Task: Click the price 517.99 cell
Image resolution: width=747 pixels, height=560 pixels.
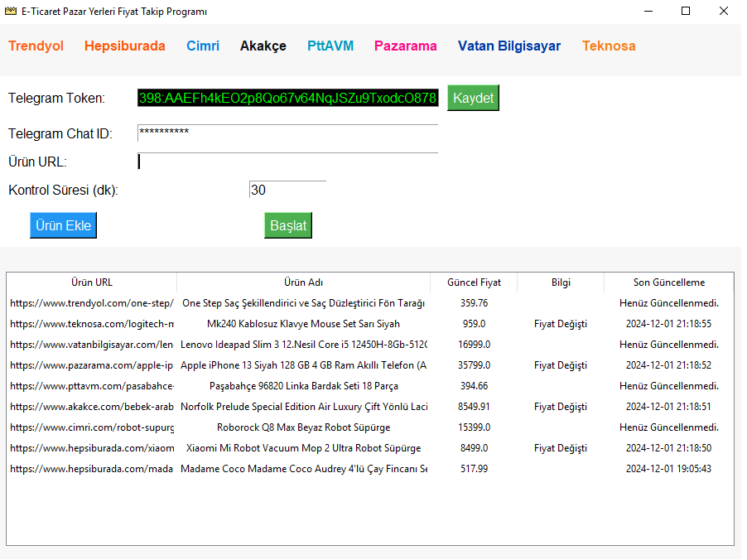Action: coord(474,469)
